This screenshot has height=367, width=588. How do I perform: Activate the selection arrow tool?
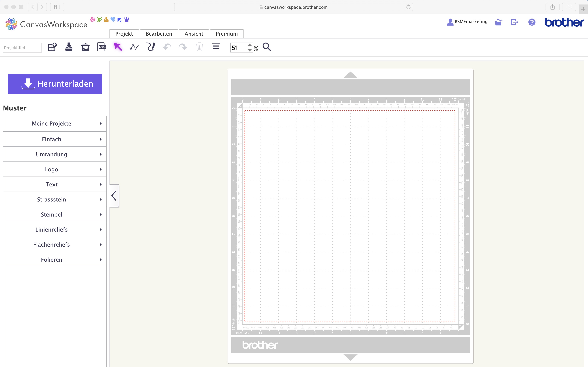coord(118,47)
